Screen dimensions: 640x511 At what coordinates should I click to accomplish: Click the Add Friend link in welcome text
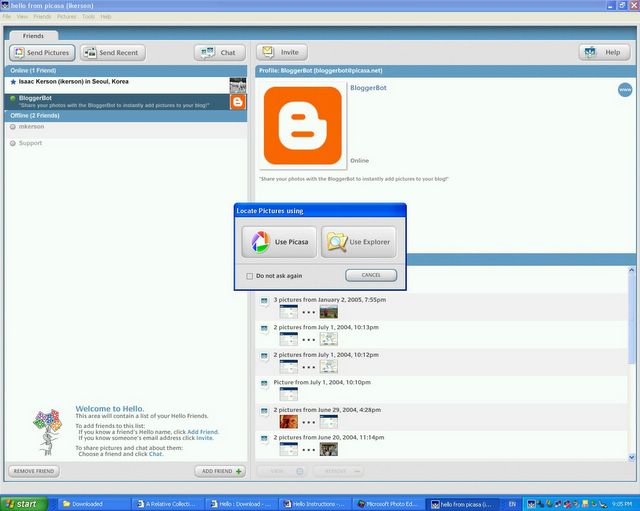pos(202,432)
